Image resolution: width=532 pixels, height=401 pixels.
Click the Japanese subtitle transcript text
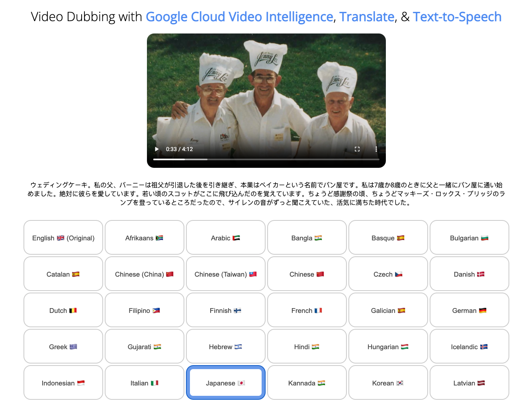pos(266,194)
